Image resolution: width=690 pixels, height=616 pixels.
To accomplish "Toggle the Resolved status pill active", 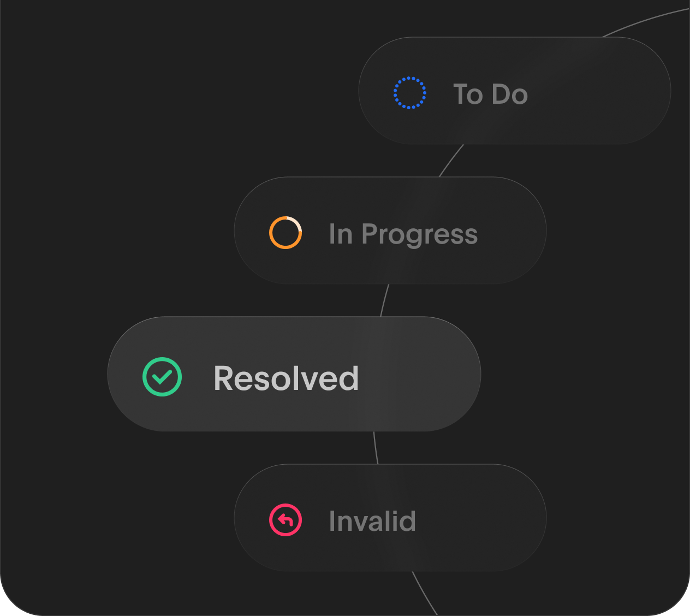I will (x=294, y=373).
